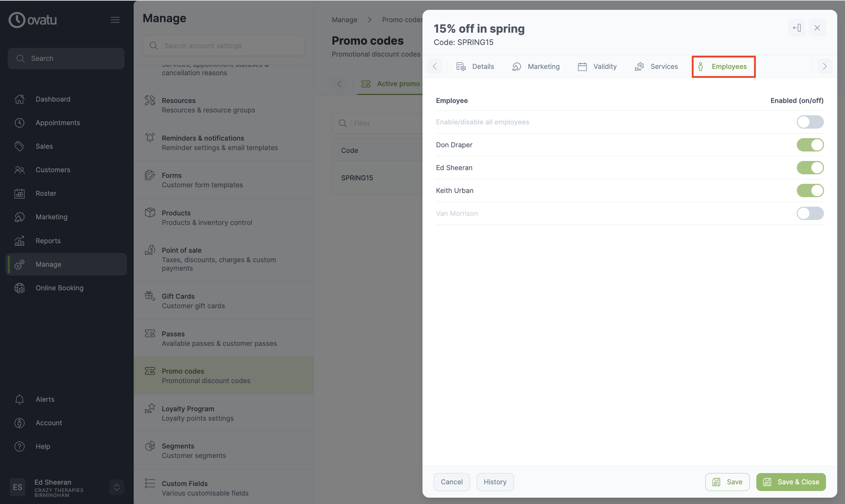This screenshot has height=504, width=845.
Task: Expand the Ed Sheeran account switcher
Action: (117, 487)
